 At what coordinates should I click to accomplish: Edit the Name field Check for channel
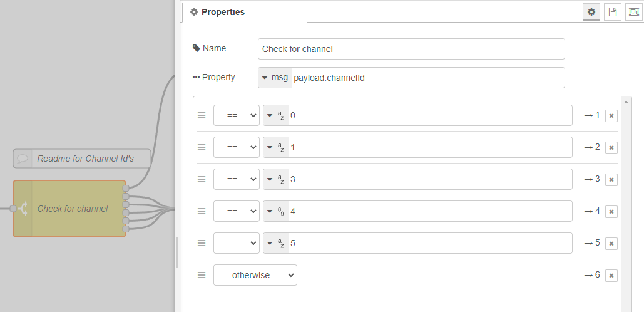click(x=411, y=49)
